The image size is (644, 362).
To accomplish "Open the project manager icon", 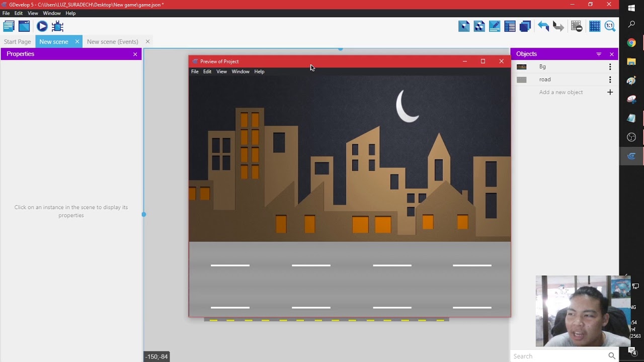I will tap(9, 26).
